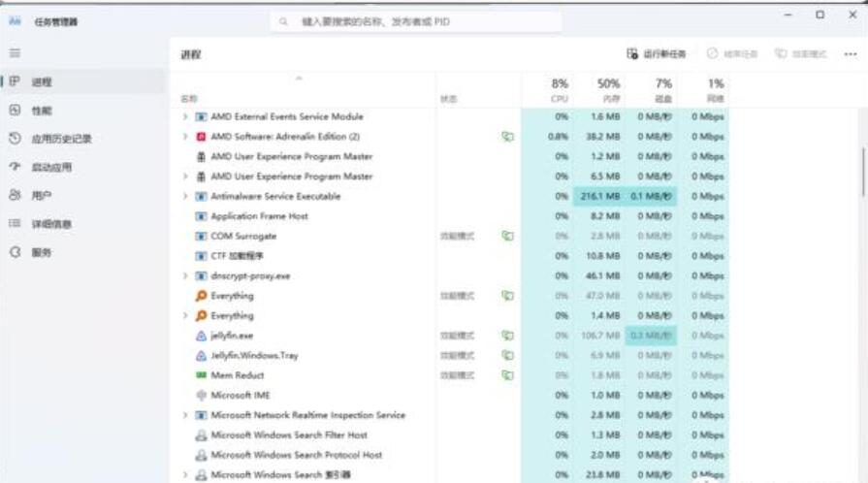868x483 pixels.
Task: Click efficiency leaf icon on COM Surrogate row
Action: (507, 236)
